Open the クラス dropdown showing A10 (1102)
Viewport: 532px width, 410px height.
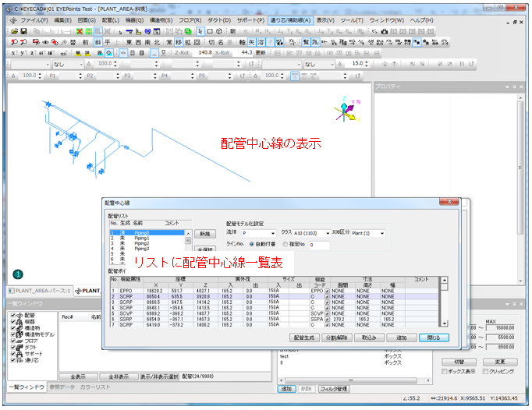[311, 233]
